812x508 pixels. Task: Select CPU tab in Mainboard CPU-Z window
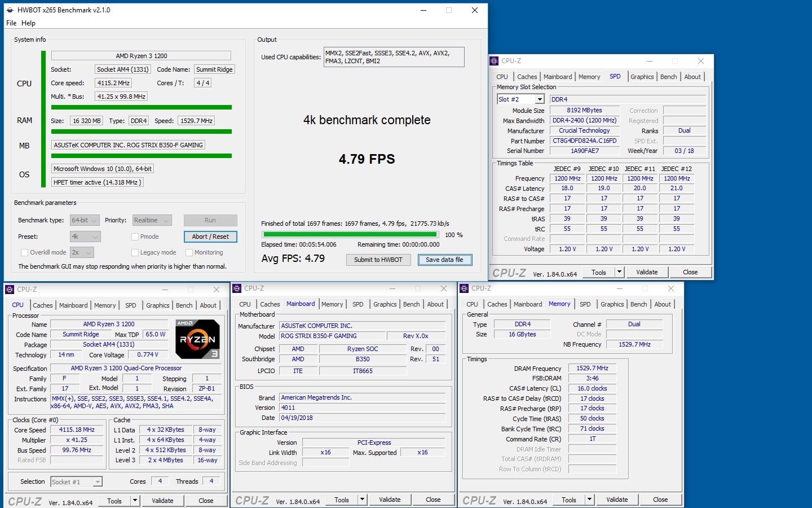pos(245,304)
